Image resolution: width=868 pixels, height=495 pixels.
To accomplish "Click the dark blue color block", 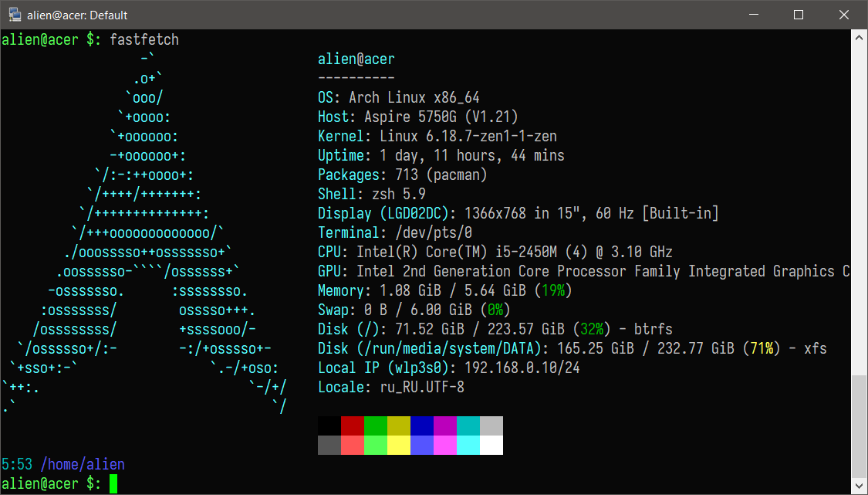I will [x=422, y=425].
